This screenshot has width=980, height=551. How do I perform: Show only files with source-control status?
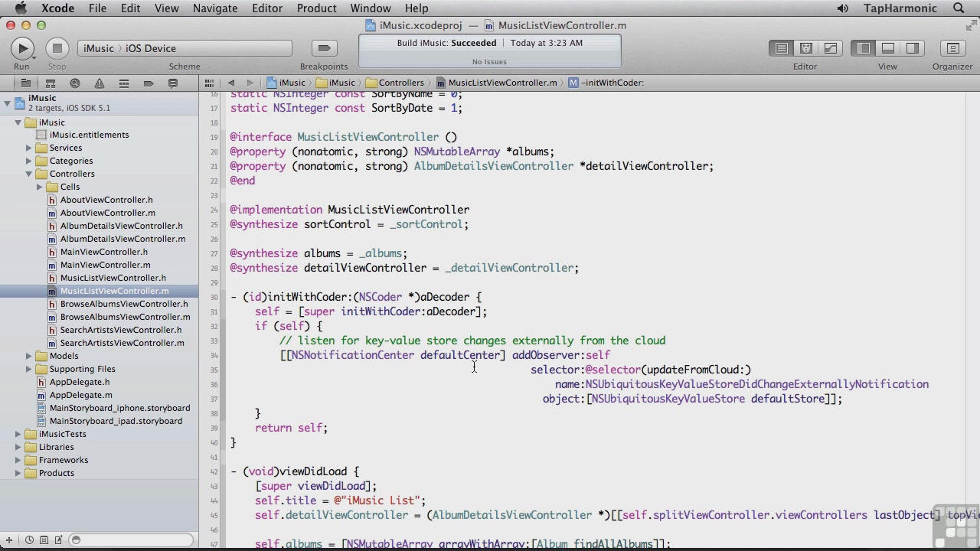click(44, 540)
